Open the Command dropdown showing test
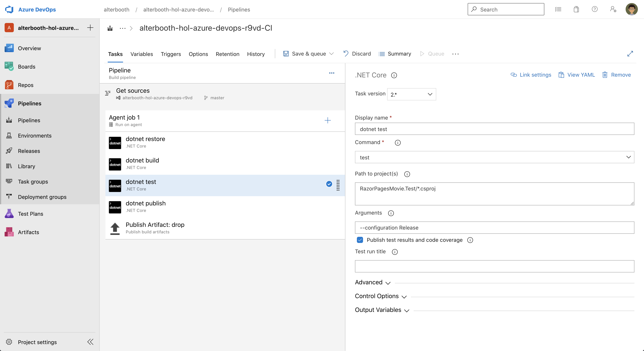The height and width of the screenshot is (351, 644). pyautogui.click(x=494, y=157)
